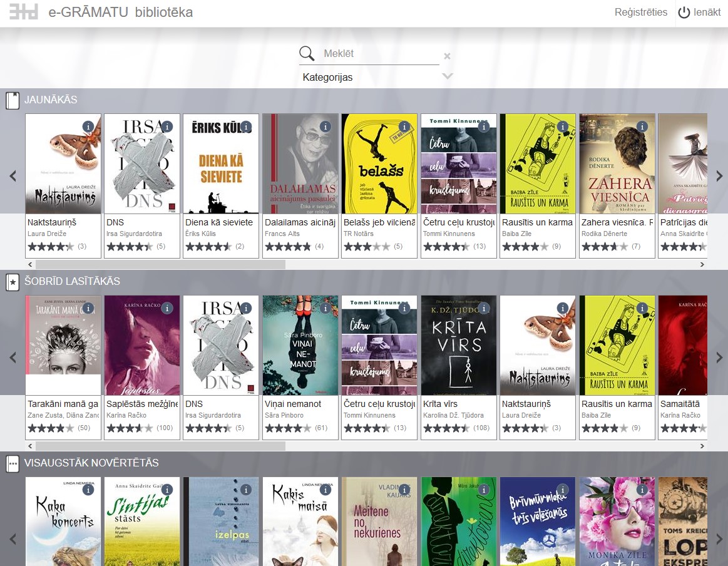This screenshot has height=566, width=728.
Task: Show info for Belašs book
Action: 404,126
